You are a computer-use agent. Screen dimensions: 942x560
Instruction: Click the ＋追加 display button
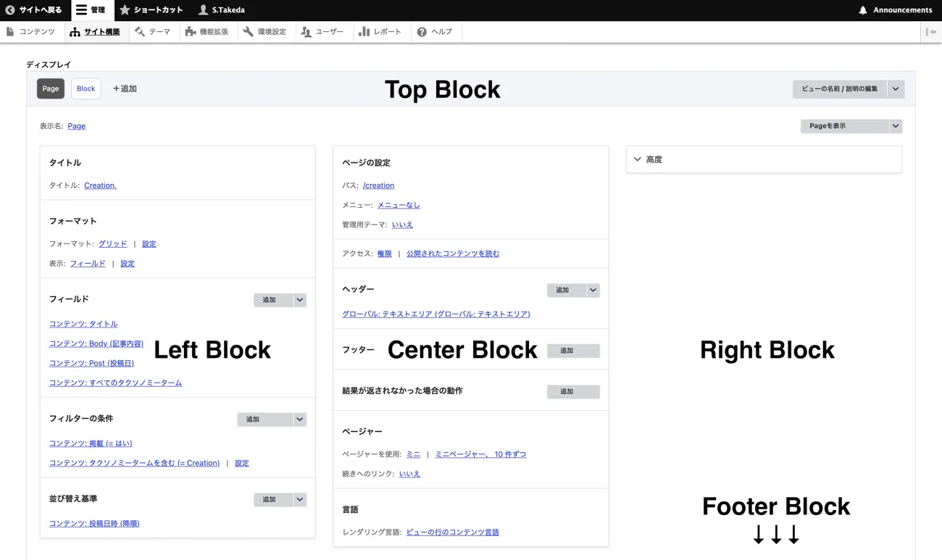(125, 88)
